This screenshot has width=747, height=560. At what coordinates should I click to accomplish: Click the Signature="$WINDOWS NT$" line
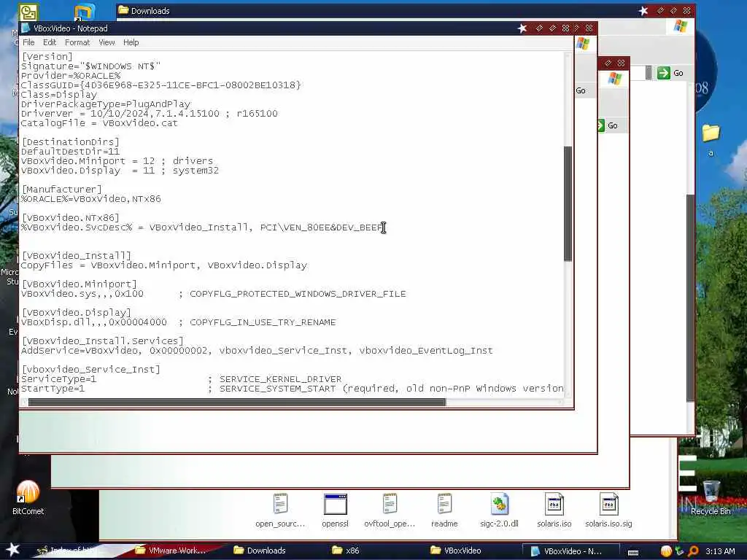pos(90,66)
